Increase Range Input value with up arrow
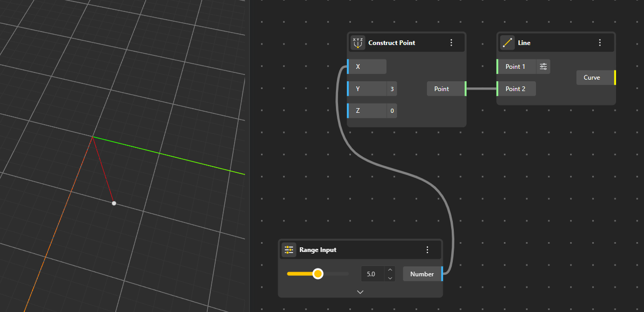Screen dimensions: 644x312 (390, 270)
